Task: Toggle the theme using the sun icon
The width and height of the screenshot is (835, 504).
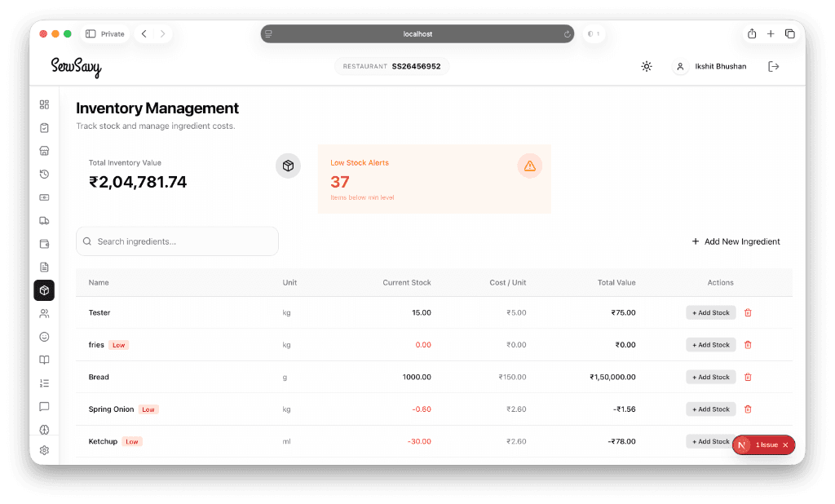Action: click(x=647, y=66)
